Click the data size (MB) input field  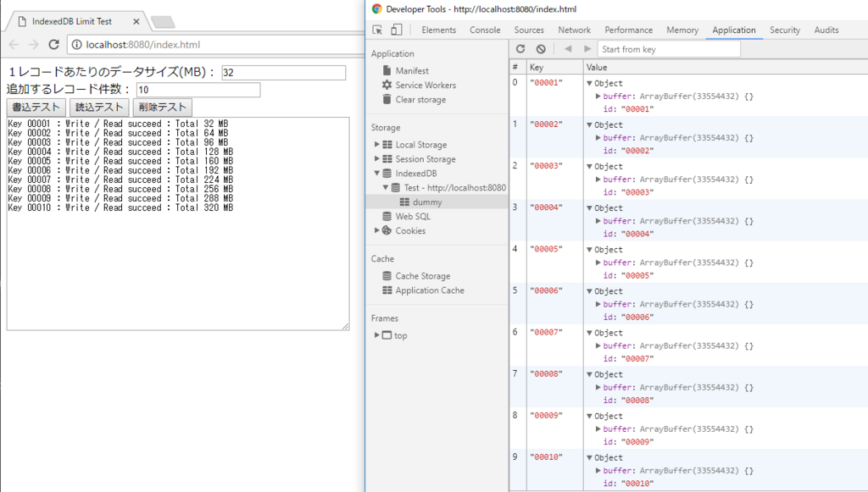click(283, 73)
